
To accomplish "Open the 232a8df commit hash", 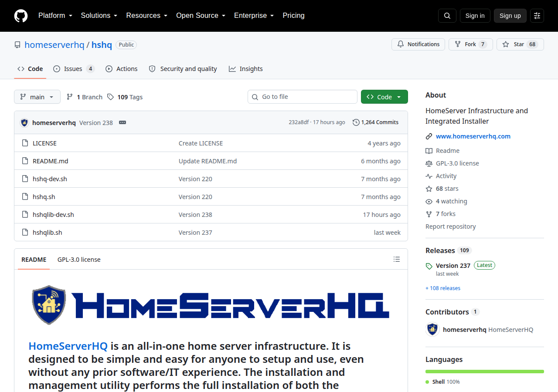I will click(299, 122).
